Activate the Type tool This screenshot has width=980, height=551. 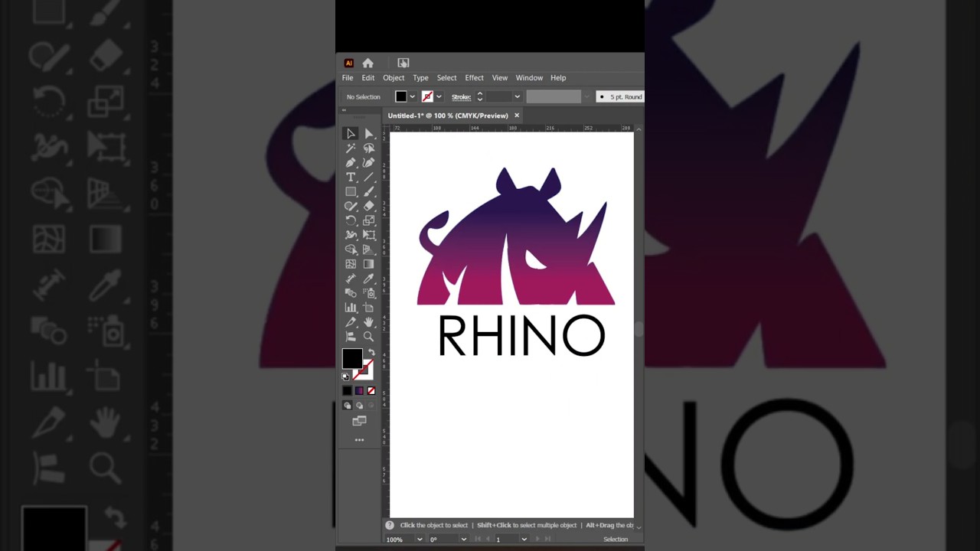tap(351, 178)
